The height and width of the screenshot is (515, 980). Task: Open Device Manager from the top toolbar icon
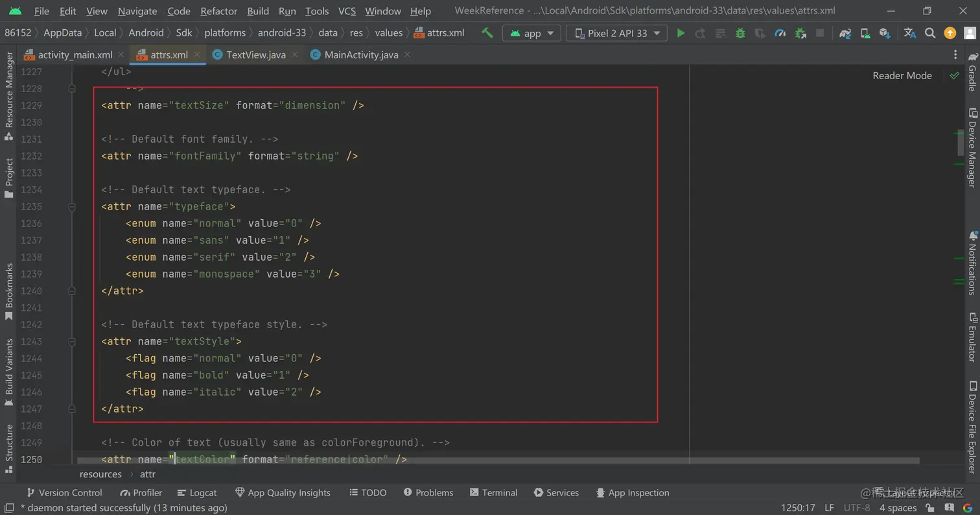(865, 33)
